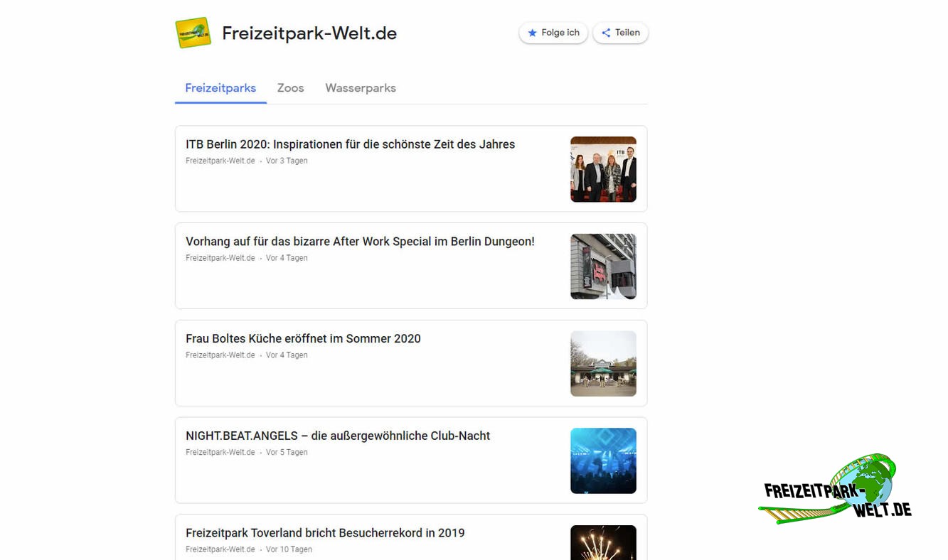
Task: Open Frau Boltes Küche eröffnet article
Action: (303, 339)
